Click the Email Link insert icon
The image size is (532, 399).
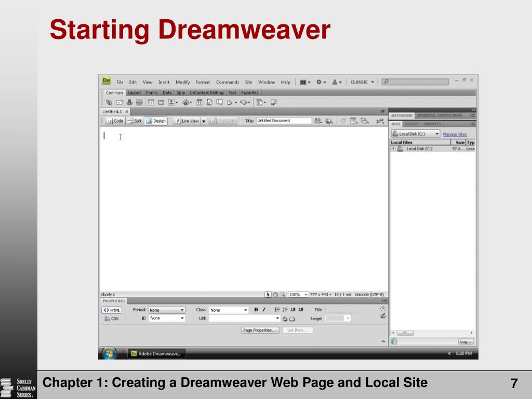click(x=119, y=102)
